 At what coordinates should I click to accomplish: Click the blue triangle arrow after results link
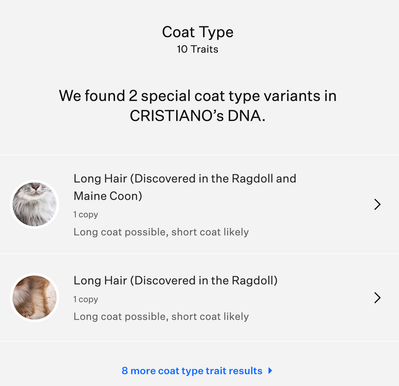point(270,371)
